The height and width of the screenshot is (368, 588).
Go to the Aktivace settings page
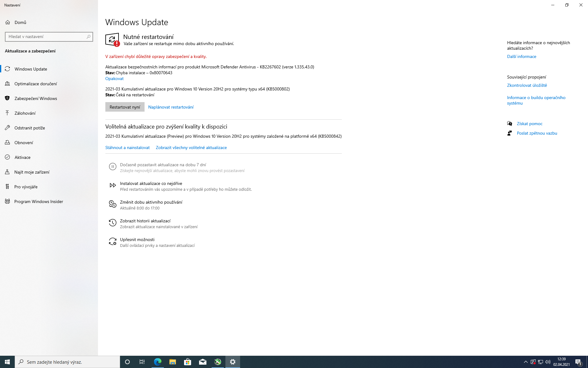click(x=22, y=157)
